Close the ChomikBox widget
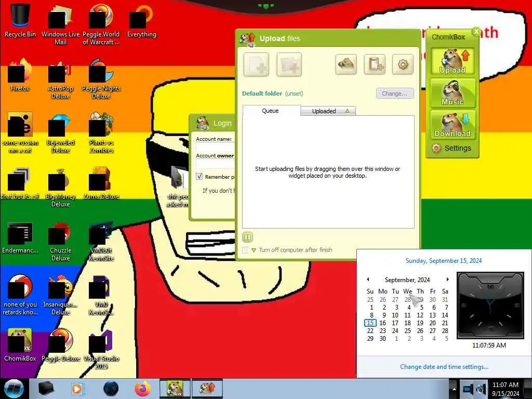 (x=476, y=32)
